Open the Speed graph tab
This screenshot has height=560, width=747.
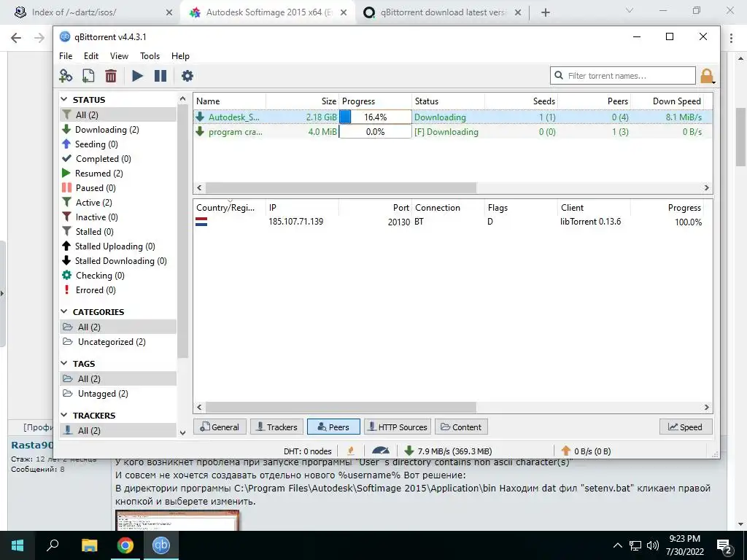686,427
